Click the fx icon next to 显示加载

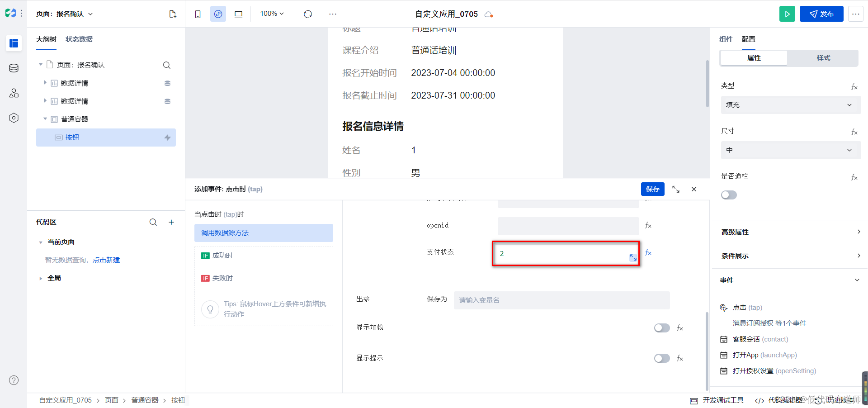click(x=680, y=328)
